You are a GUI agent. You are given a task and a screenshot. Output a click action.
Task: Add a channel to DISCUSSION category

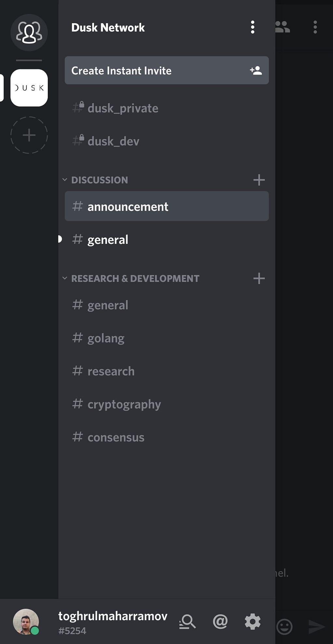click(259, 180)
